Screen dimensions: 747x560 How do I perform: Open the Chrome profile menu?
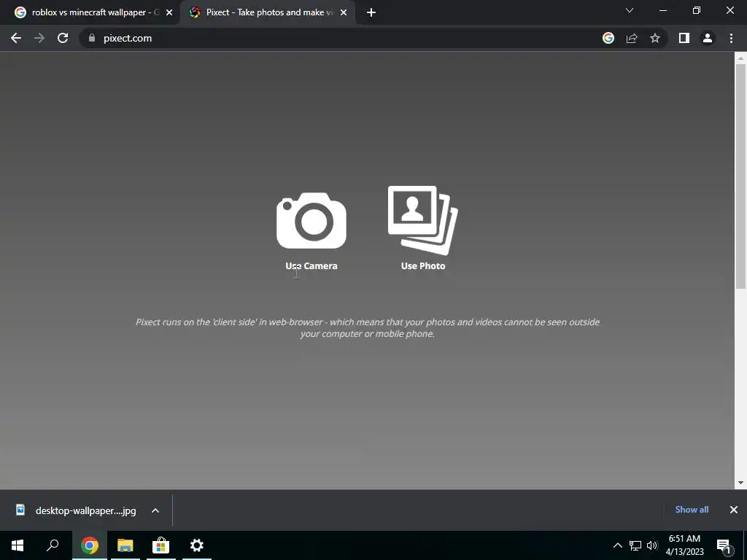708,38
